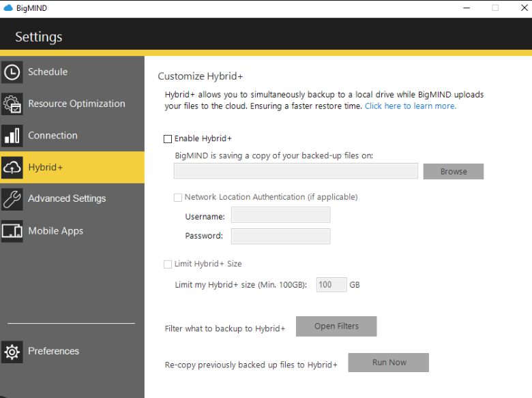Click the 'Customize Hybrid+' heading
Viewport: 532px width, 398px height.
(x=200, y=76)
